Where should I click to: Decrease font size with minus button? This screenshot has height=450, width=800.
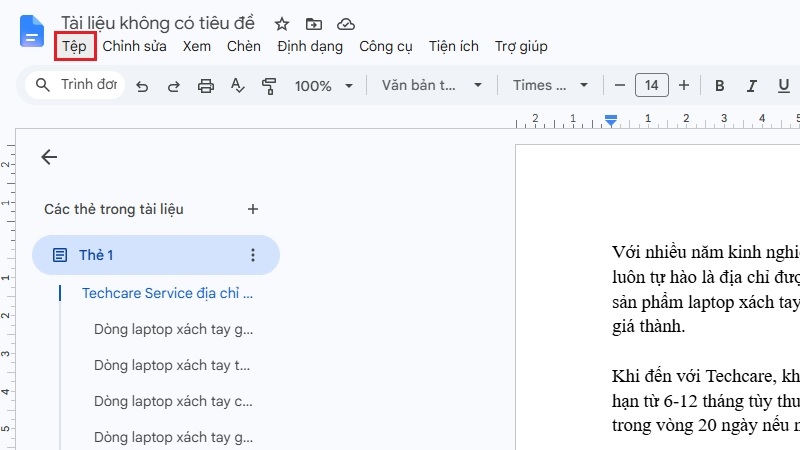coord(620,85)
